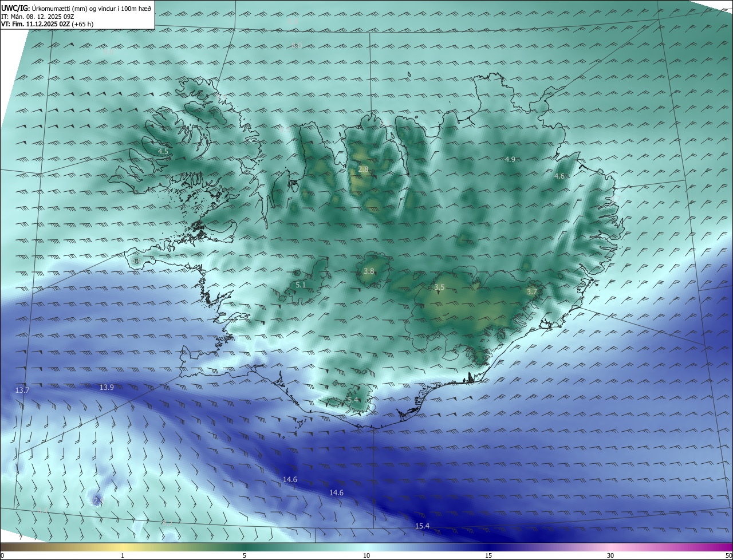Click the legend tick label 30
Image resolution: width=733 pixels, height=560 pixels.
click(x=610, y=556)
